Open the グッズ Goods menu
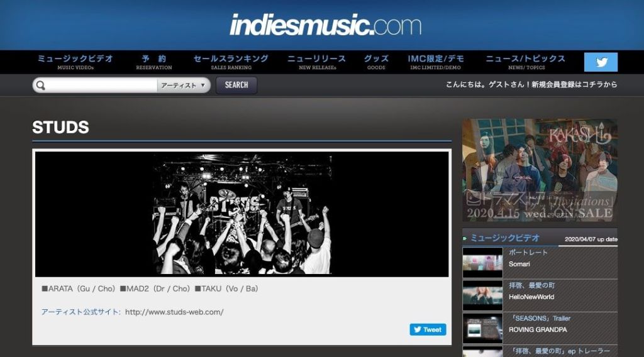644x357 pixels. click(x=376, y=62)
